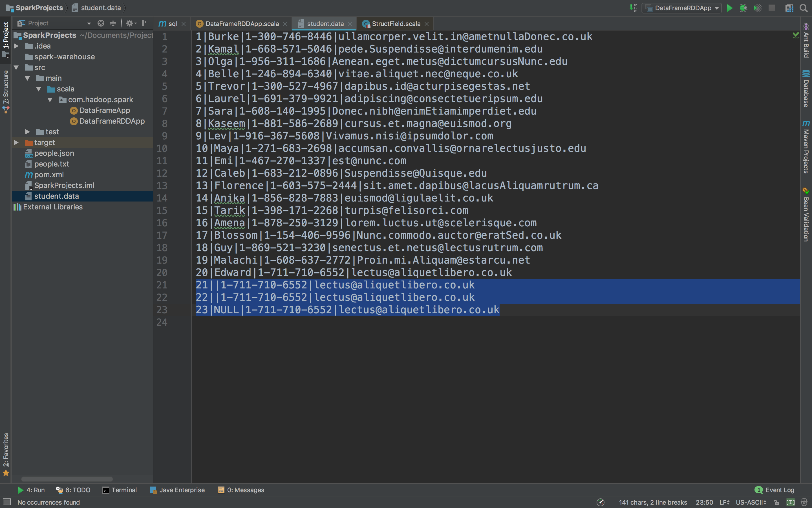Open the Database side panel
Image resolution: width=812 pixels, height=508 pixels.
pos(806,89)
